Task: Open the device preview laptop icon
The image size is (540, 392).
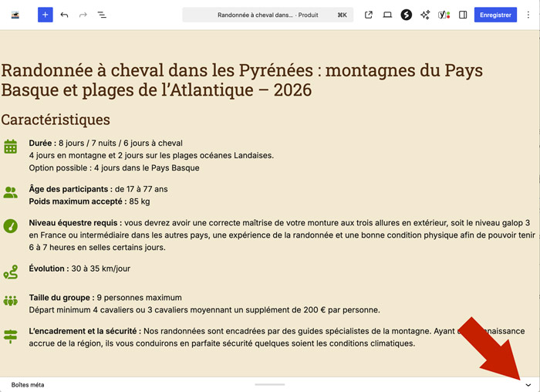Action: pos(387,15)
